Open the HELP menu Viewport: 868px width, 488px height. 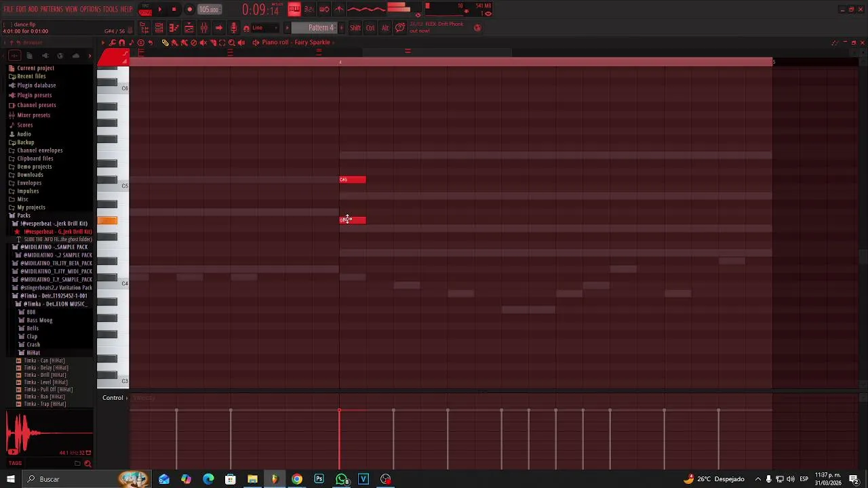coord(127,9)
